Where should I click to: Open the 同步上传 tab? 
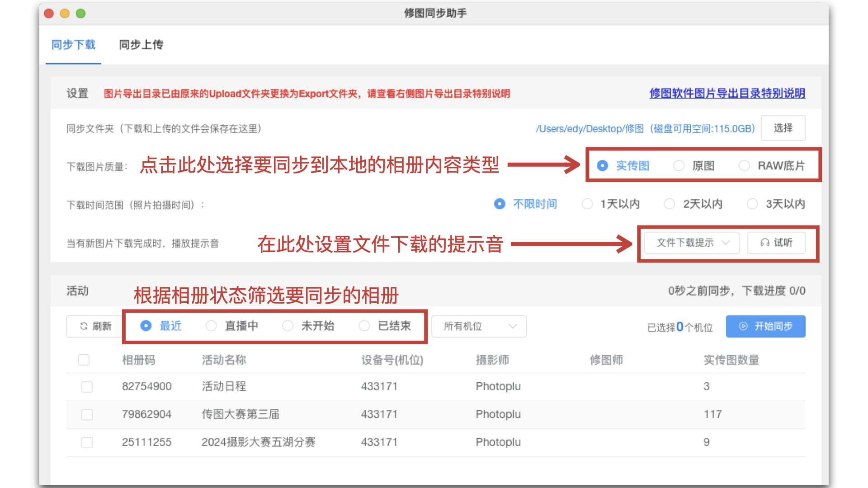coord(141,45)
